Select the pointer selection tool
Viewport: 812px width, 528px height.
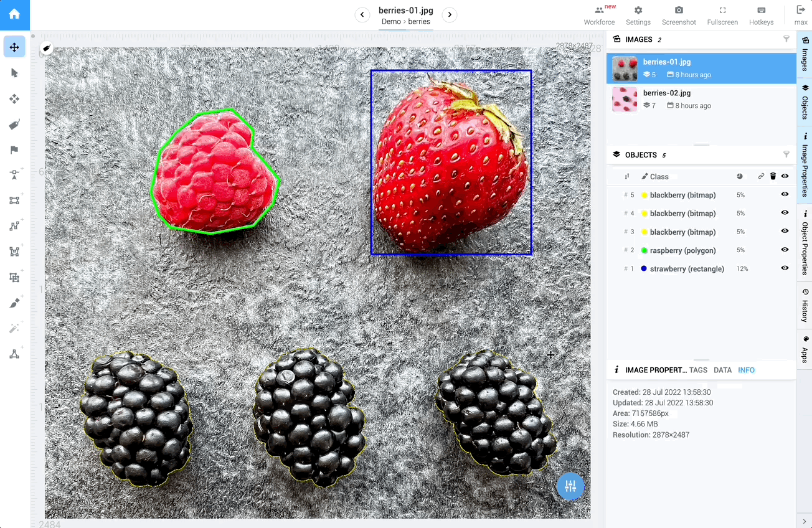coord(14,73)
